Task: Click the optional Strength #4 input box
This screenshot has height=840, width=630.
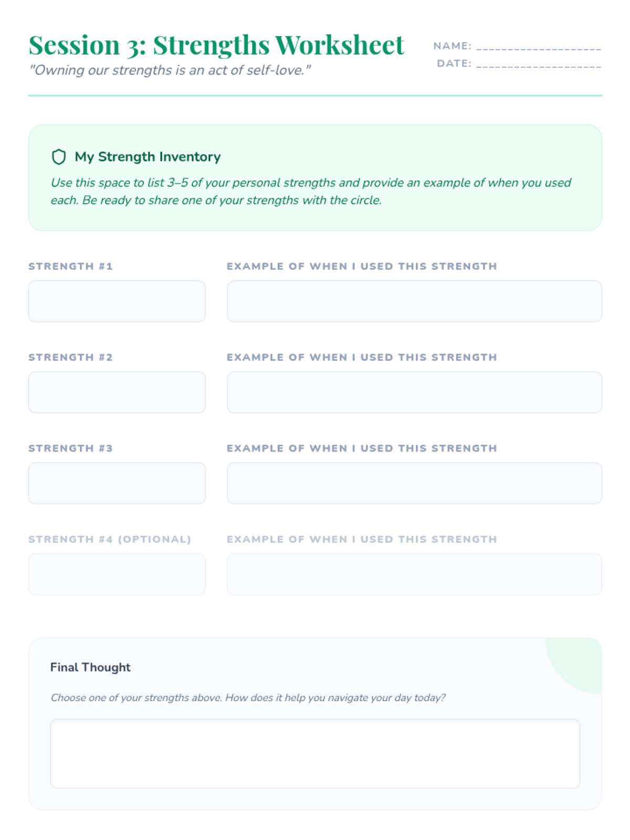Action: [117, 574]
